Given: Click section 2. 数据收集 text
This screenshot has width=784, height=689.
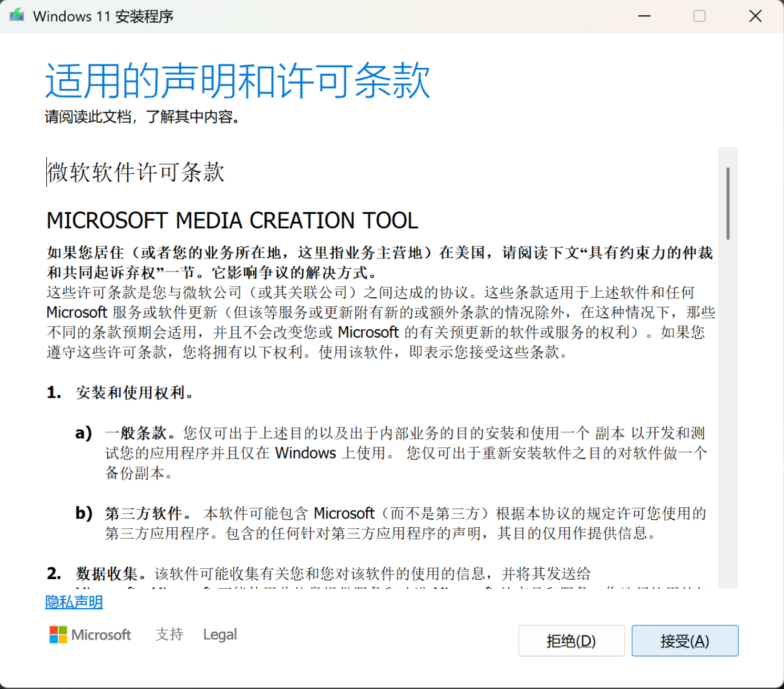Looking at the screenshot, I should (x=319, y=573).
